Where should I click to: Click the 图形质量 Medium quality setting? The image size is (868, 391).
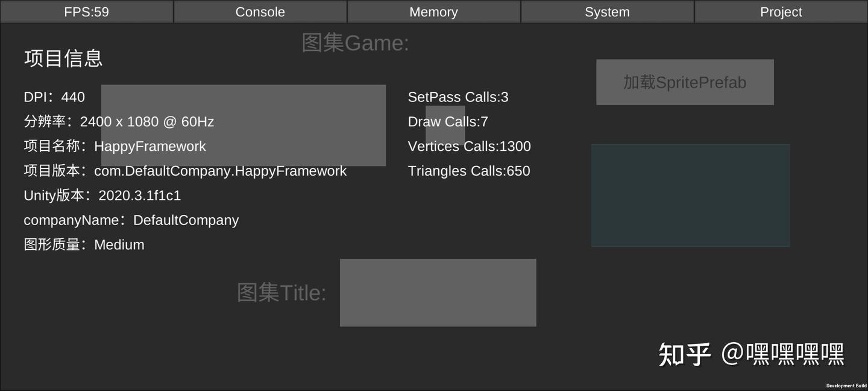(84, 244)
